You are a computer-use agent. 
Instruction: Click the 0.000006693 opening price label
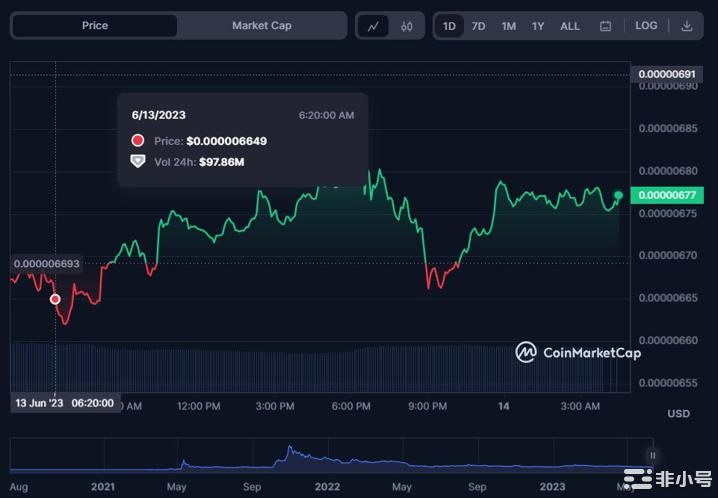click(44, 264)
